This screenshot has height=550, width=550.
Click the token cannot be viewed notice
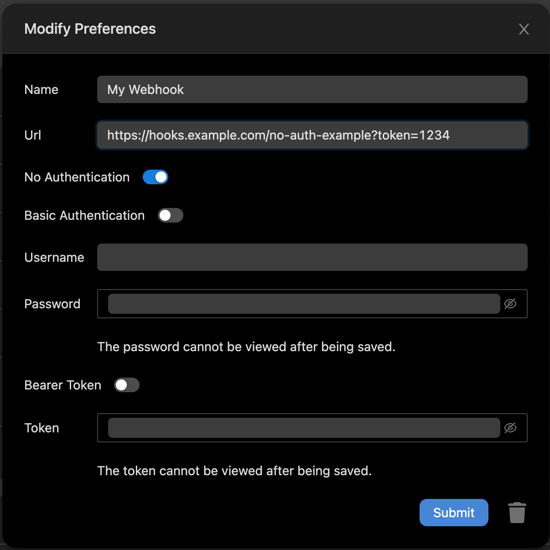click(234, 471)
